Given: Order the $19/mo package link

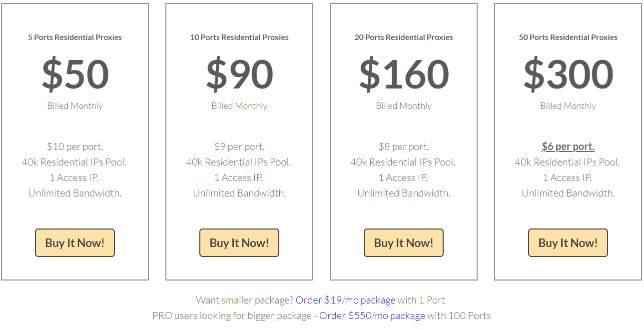Looking at the screenshot, I should [x=346, y=300].
